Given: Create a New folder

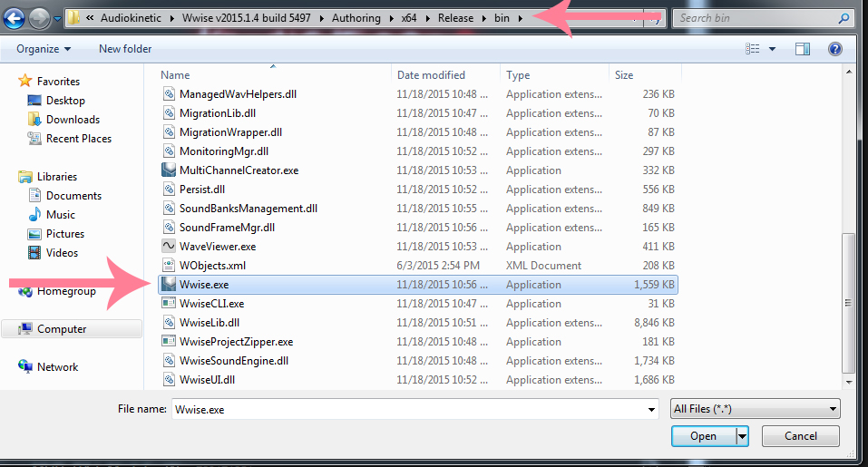Looking at the screenshot, I should (125, 49).
